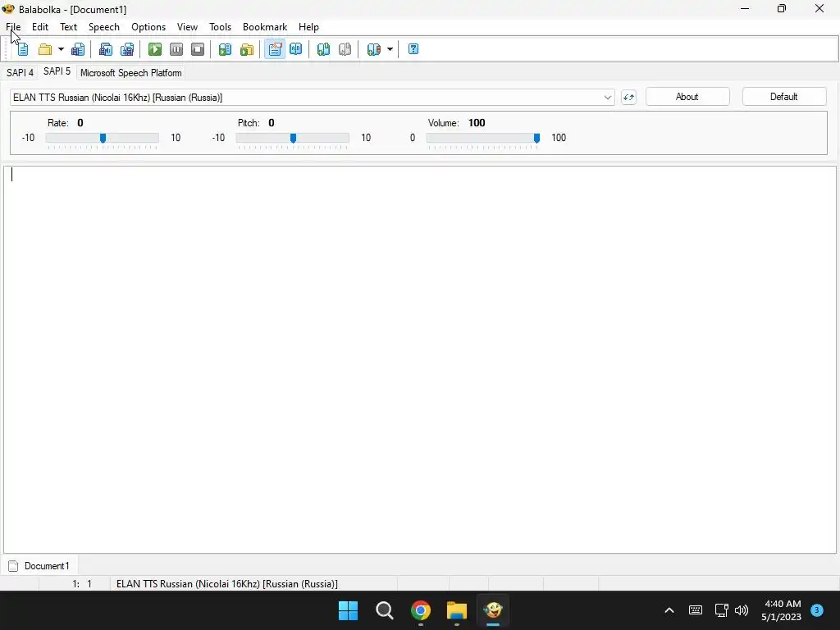Select the SAPI 5 tab
This screenshot has height=630, width=840.
click(x=57, y=72)
